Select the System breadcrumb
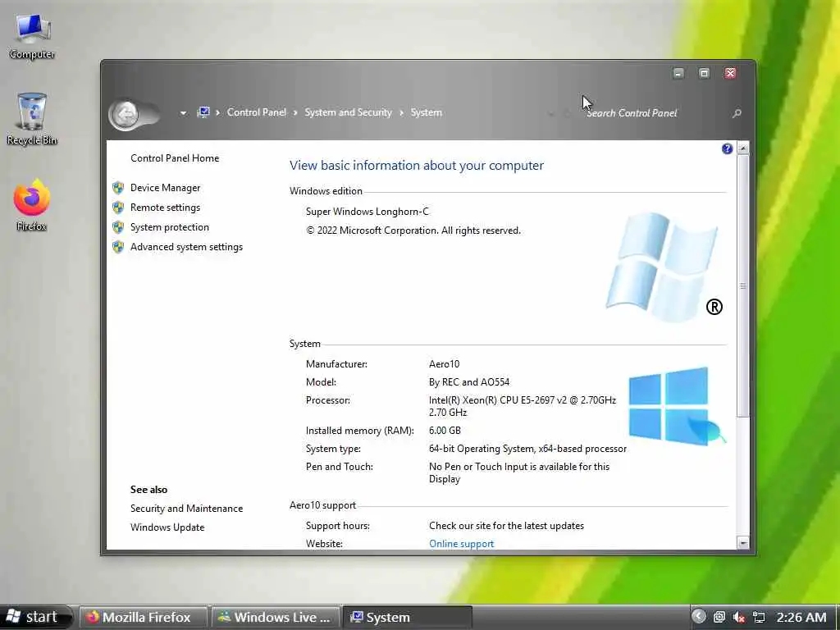This screenshot has width=840, height=630. coord(427,112)
